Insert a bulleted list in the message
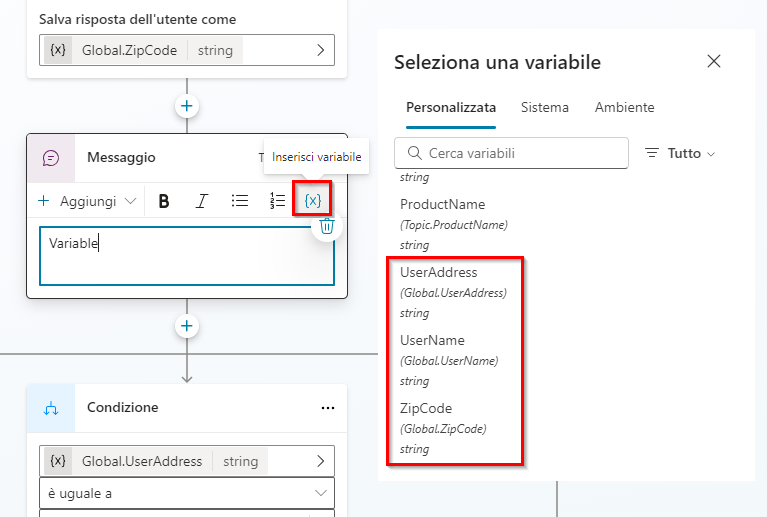The image size is (767, 517). coord(240,201)
